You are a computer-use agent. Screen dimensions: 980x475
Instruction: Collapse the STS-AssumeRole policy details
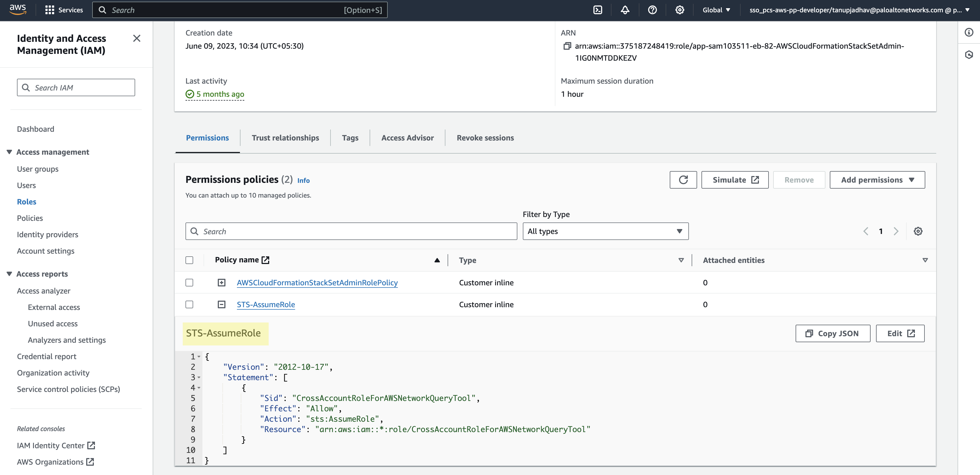coord(221,304)
